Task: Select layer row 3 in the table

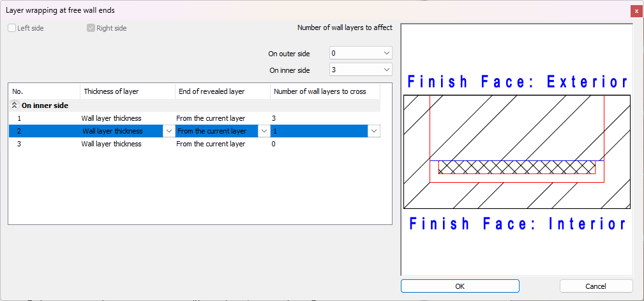Action: [19, 144]
